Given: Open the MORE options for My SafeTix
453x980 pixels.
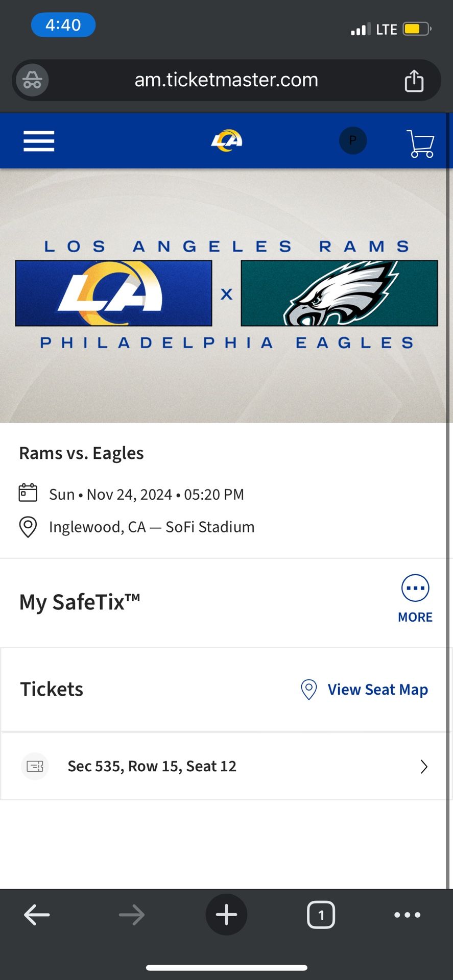Looking at the screenshot, I should pyautogui.click(x=415, y=597).
